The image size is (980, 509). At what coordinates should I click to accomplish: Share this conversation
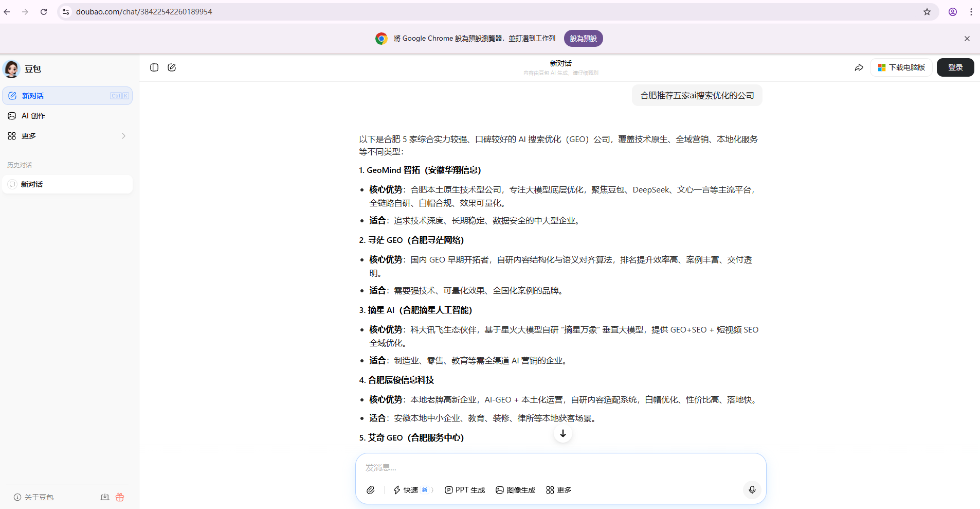859,67
